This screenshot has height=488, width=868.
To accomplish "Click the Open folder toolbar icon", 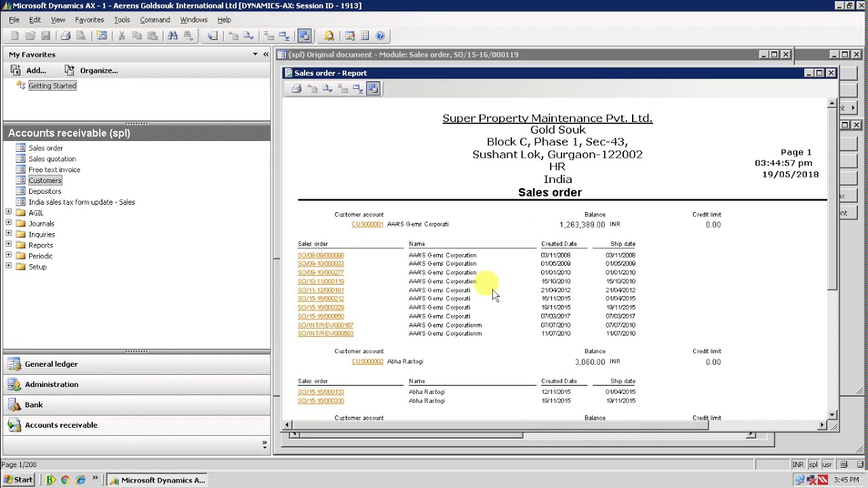I will click(31, 36).
